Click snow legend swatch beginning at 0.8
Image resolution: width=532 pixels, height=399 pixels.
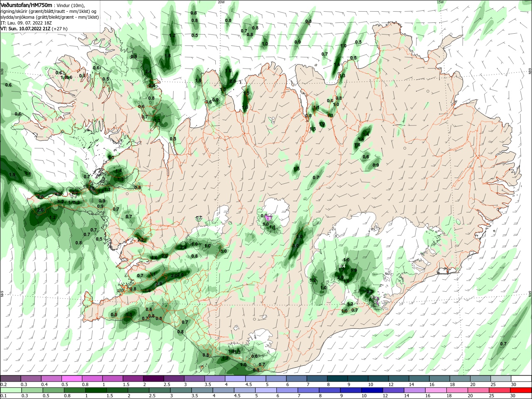click(x=92, y=379)
